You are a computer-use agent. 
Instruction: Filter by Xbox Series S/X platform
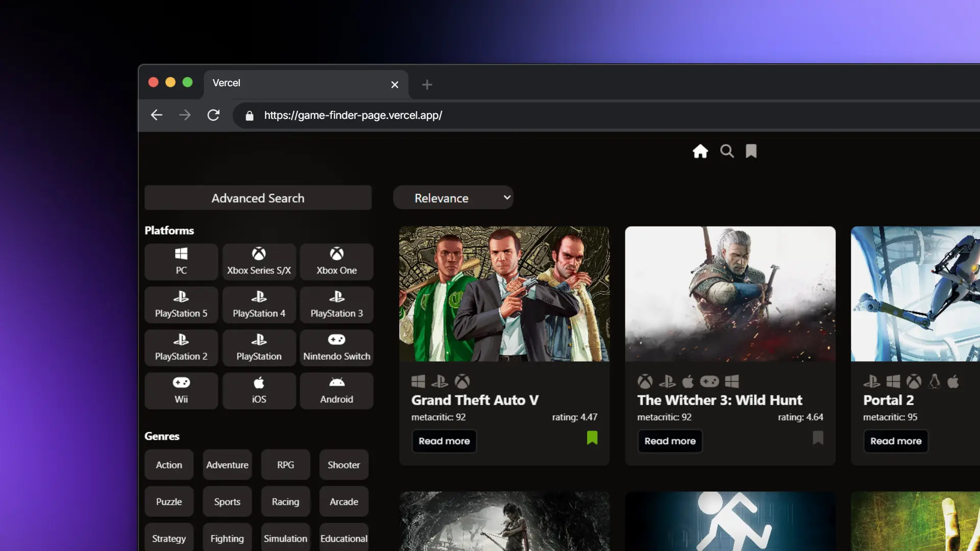click(x=259, y=262)
